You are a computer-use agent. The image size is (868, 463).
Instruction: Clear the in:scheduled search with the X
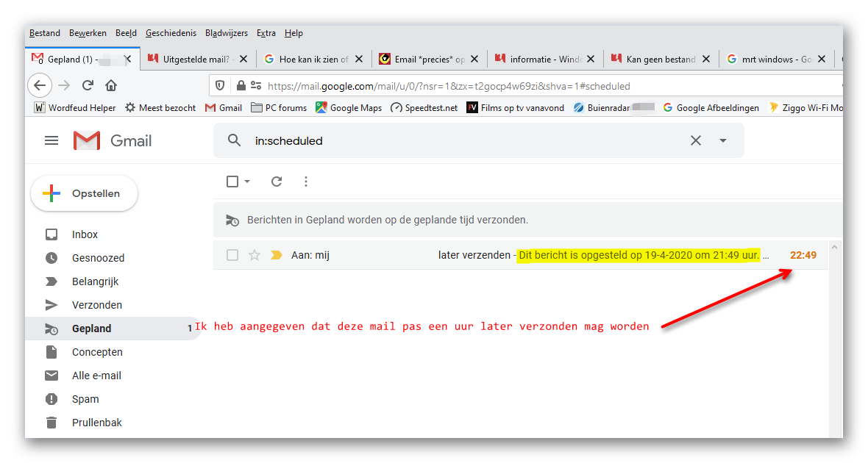point(696,140)
